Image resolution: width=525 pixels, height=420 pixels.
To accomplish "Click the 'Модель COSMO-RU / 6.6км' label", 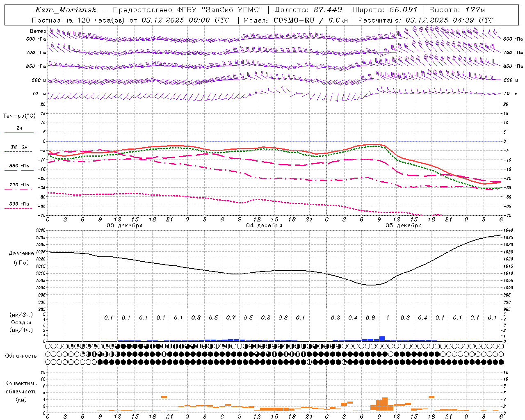I will tap(295, 20).
